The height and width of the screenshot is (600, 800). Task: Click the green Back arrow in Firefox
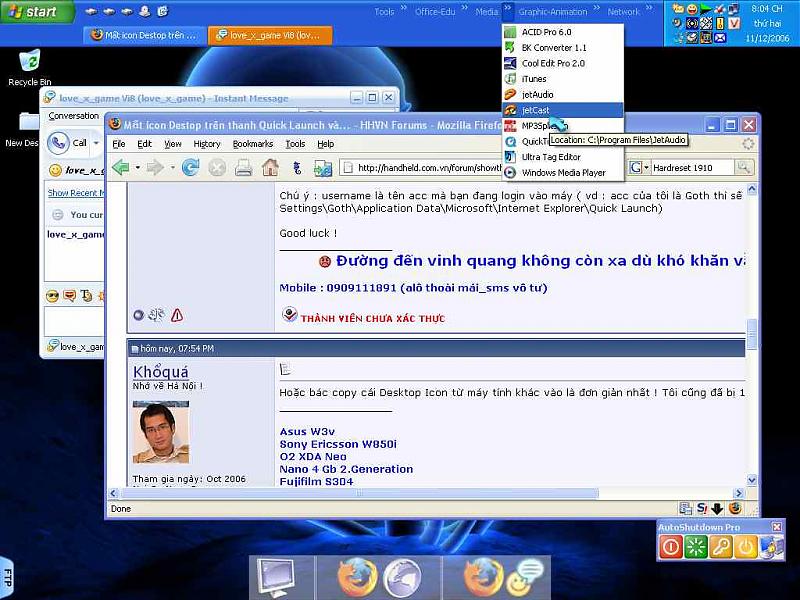click(121, 167)
